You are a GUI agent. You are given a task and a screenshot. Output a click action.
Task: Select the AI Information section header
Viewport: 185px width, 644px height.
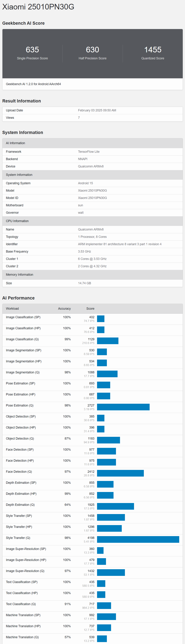click(x=15, y=143)
